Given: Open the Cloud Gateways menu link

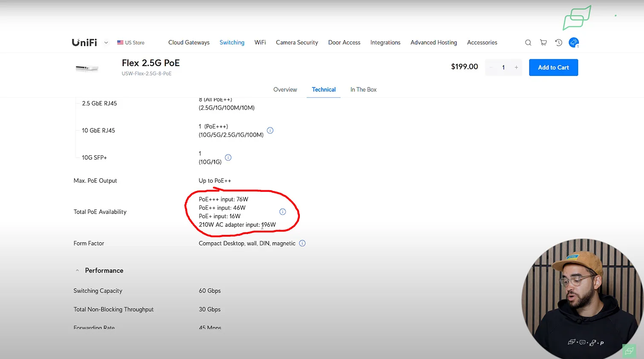Looking at the screenshot, I should [189, 43].
